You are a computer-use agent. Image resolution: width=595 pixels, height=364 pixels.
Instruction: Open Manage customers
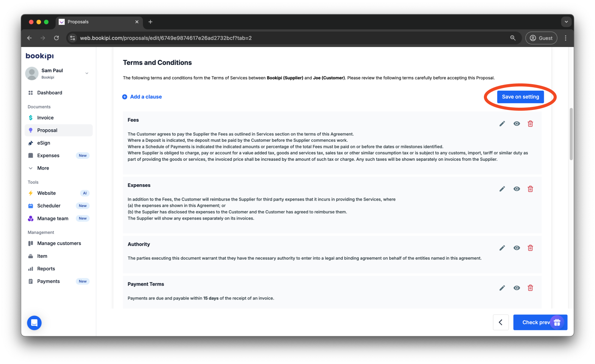(x=59, y=243)
